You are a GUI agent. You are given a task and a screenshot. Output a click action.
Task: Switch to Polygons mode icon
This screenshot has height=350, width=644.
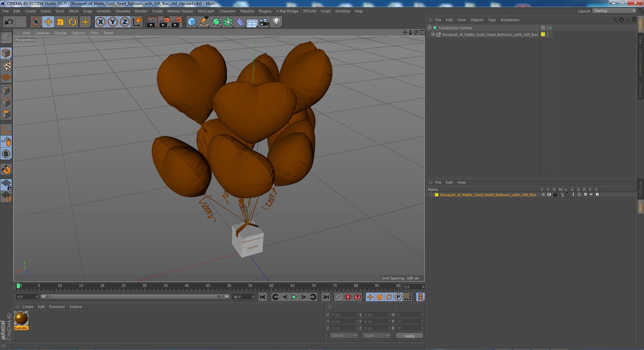pyautogui.click(x=6, y=114)
